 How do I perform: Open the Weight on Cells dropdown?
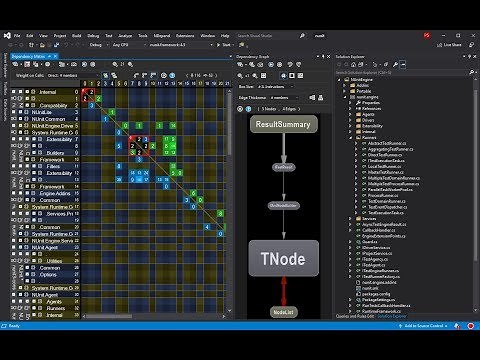(x=73, y=75)
